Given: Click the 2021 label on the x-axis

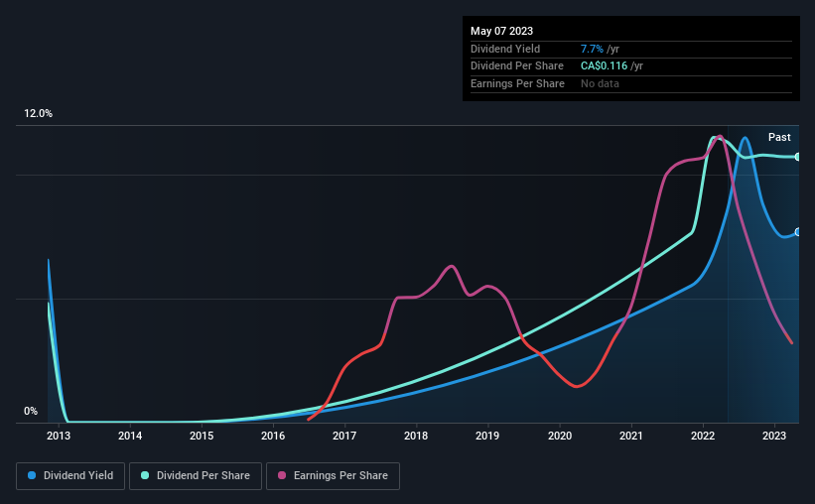Looking at the screenshot, I should [631, 436].
